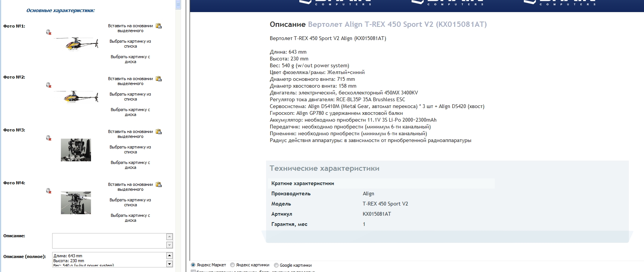Click paste clipboard icon for Фото №4
The width and height of the screenshot is (644, 272).
(159, 184)
